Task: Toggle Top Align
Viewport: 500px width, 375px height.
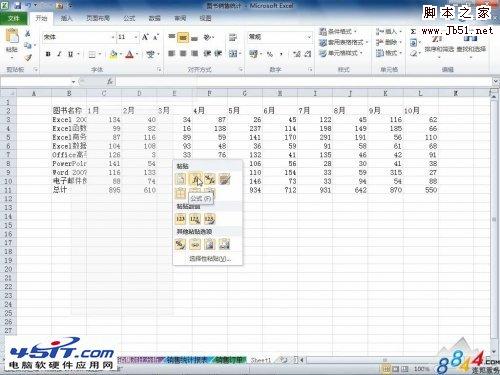Action: [172, 37]
